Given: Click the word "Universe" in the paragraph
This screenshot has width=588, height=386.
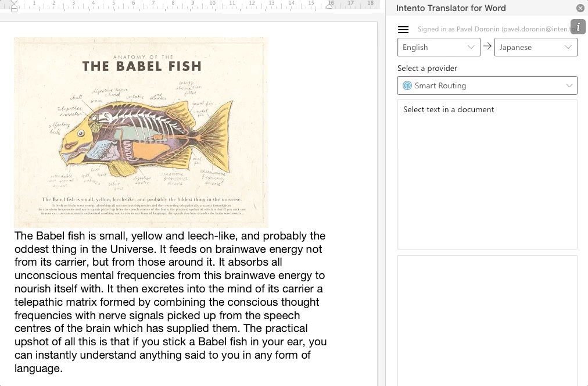Looking at the screenshot, I should [132, 249].
